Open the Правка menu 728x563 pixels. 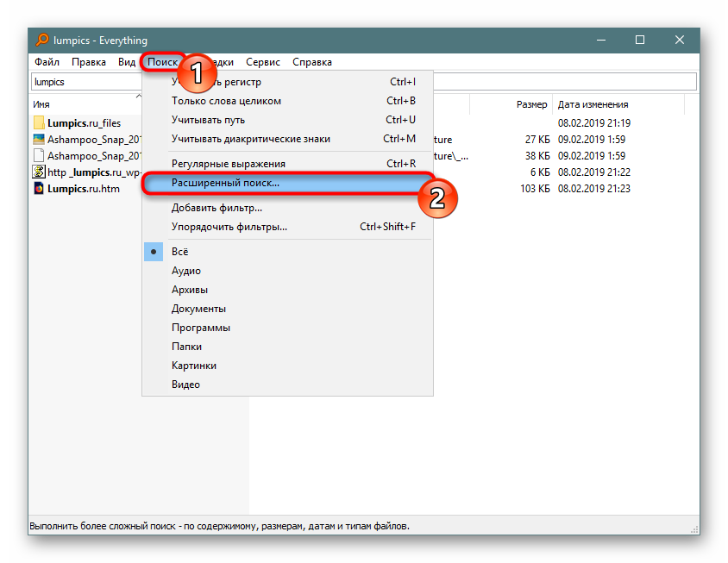coord(89,62)
